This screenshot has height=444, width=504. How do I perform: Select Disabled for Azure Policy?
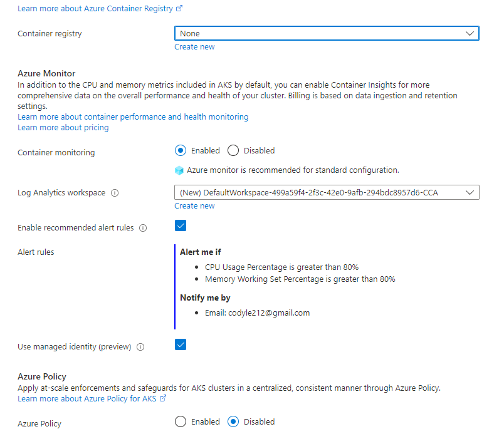[233, 421]
